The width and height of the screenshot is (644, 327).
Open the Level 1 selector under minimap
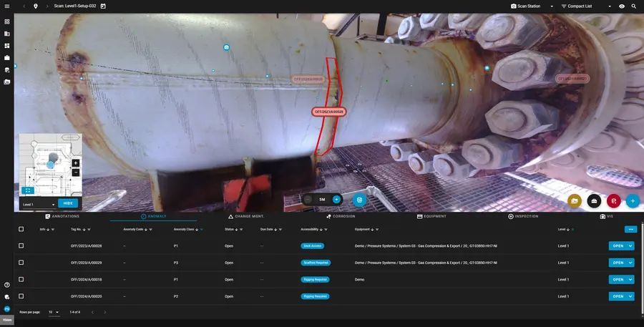point(39,204)
